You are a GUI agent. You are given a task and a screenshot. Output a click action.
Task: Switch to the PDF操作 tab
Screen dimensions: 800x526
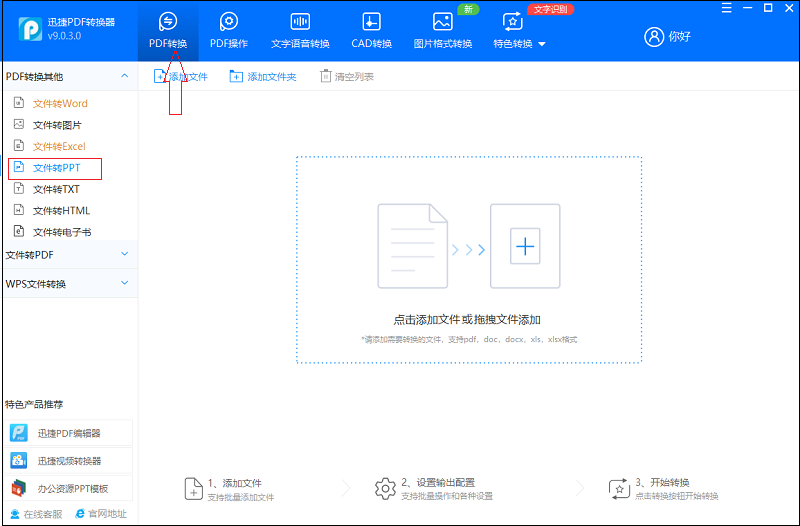click(x=229, y=31)
